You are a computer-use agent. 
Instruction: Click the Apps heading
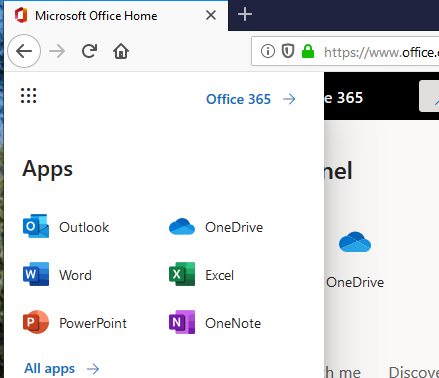47,169
